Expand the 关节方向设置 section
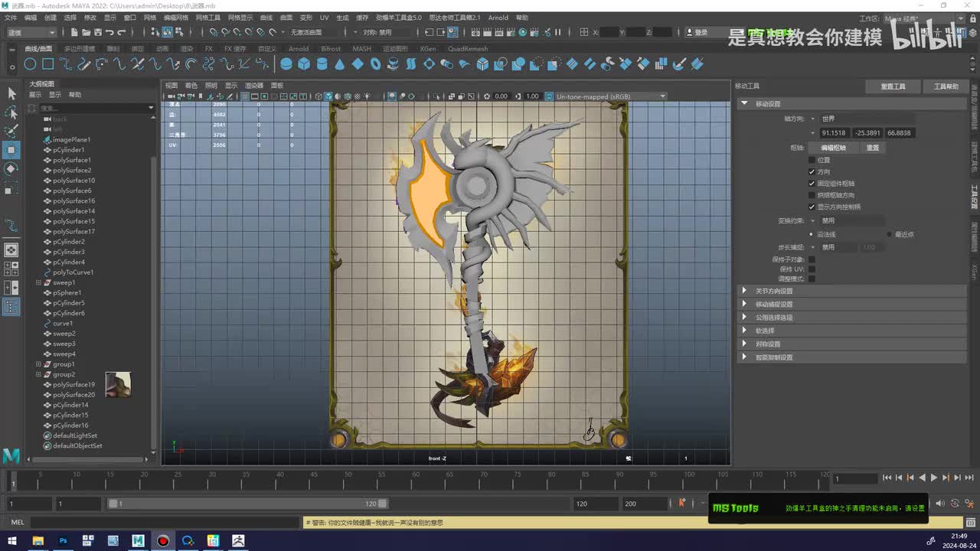The image size is (980, 551). [744, 291]
